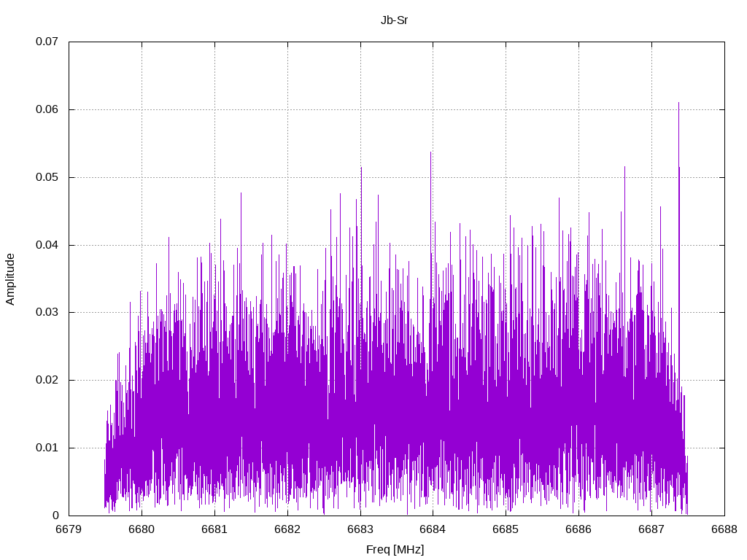This screenshot has height=560, width=747.
Task: Click the x-axis tick label 6679
Action: click(69, 529)
